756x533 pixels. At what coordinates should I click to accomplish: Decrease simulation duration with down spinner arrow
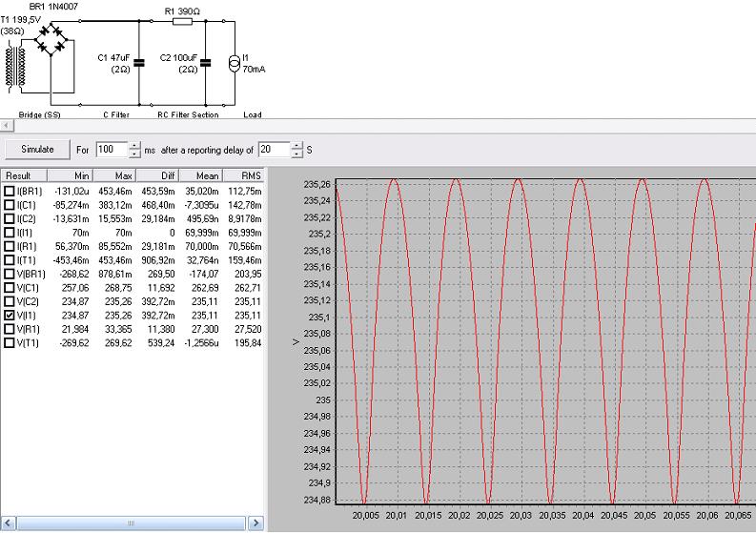coord(135,154)
